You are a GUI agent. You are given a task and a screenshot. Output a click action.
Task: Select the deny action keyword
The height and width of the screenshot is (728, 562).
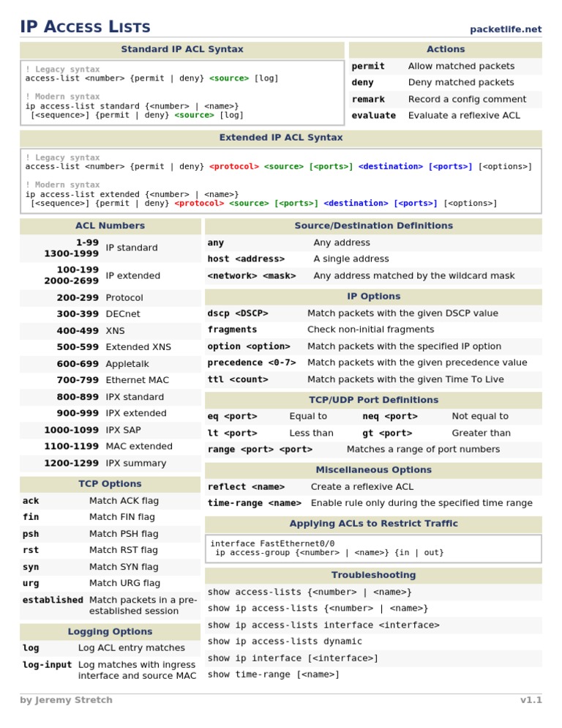click(362, 82)
